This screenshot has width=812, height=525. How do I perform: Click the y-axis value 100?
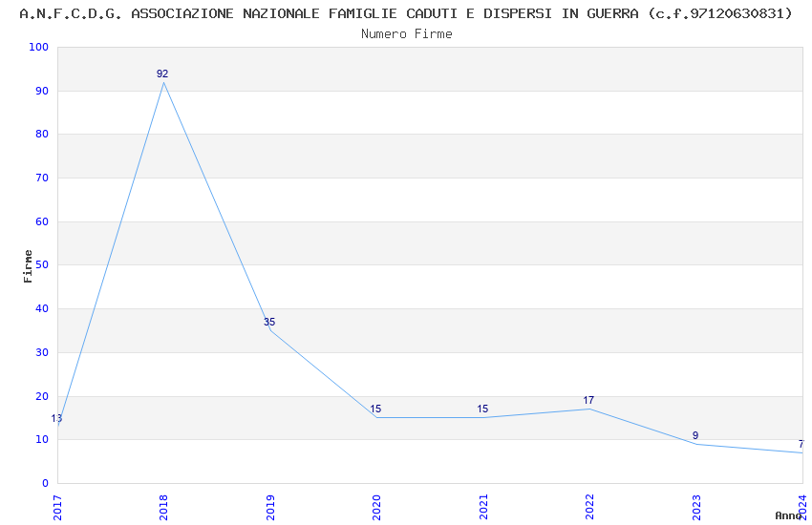[x=38, y=47]
